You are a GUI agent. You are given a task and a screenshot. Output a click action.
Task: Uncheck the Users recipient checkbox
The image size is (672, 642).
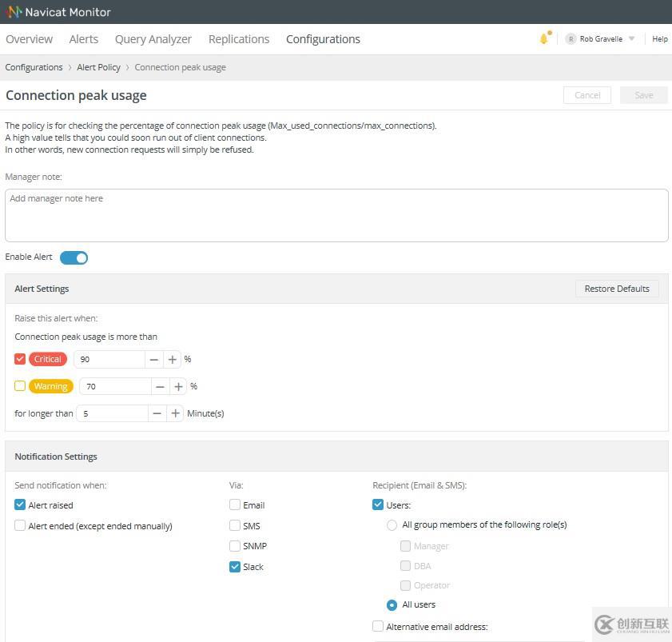point(378,504)
